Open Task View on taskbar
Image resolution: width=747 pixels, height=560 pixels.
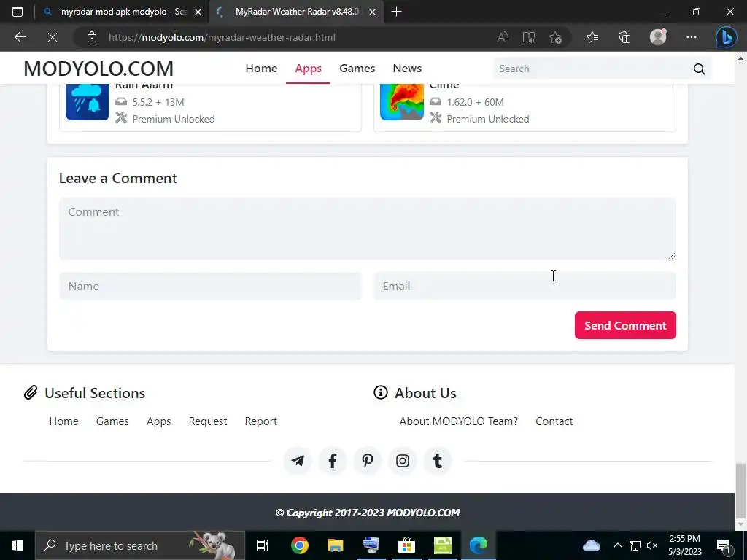262,545
